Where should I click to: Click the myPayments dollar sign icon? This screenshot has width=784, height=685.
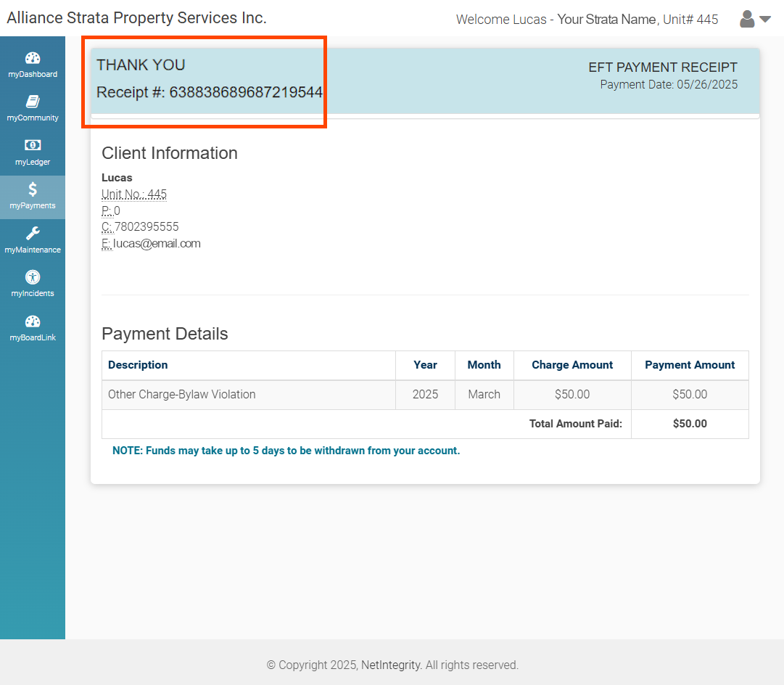pyautogui.click(x=33, y=190)
